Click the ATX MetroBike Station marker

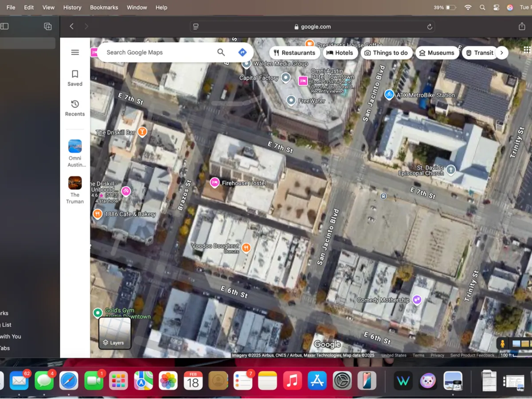coord(389,94)
